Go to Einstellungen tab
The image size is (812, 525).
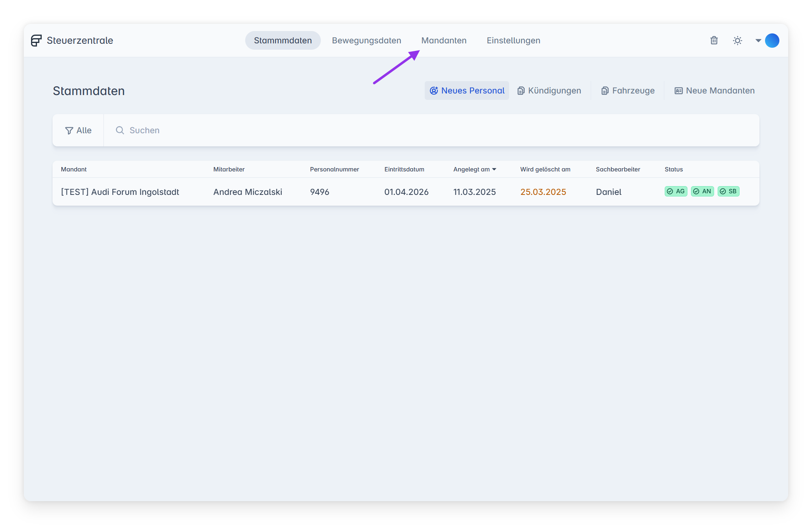coord(513,41)
